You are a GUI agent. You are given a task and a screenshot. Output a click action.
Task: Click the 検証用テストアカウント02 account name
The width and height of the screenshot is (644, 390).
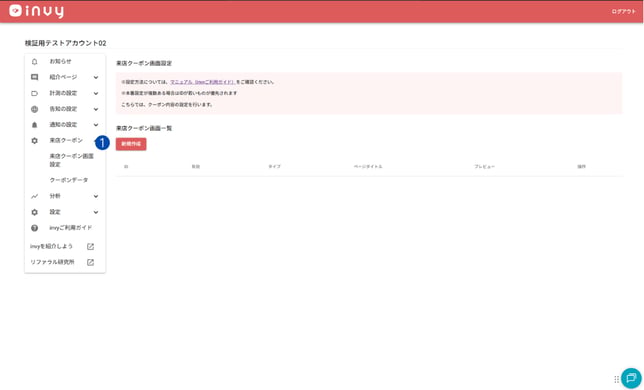tap(65, 43)
